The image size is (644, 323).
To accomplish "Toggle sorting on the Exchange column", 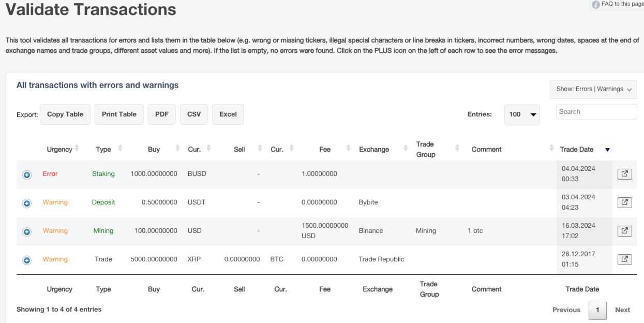I will [x=373, y=149].
